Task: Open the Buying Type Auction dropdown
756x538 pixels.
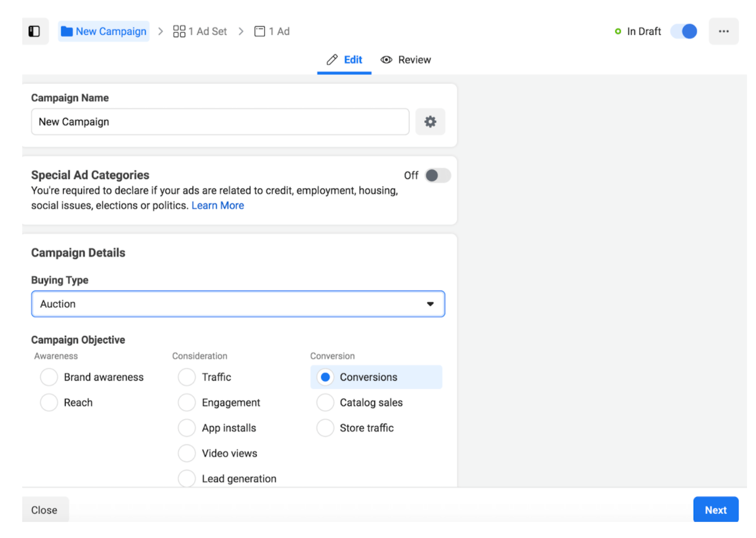Action: [232, 304]
